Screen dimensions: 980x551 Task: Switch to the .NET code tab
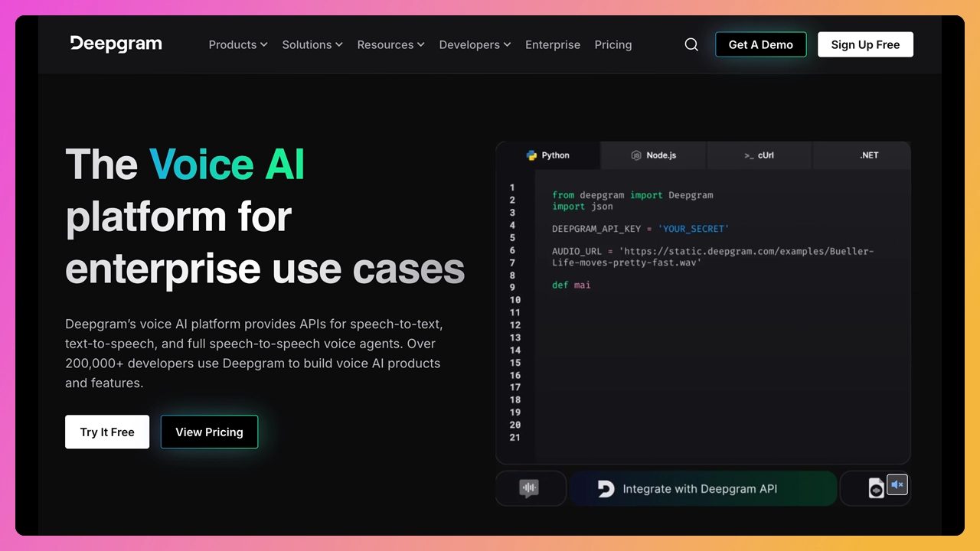point(862,155)
